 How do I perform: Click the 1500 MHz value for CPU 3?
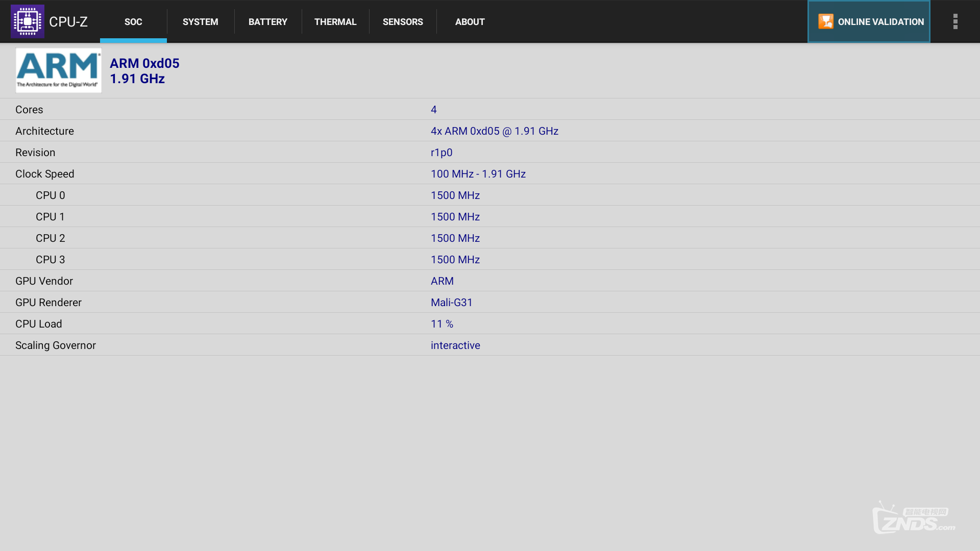pos(455,260)
